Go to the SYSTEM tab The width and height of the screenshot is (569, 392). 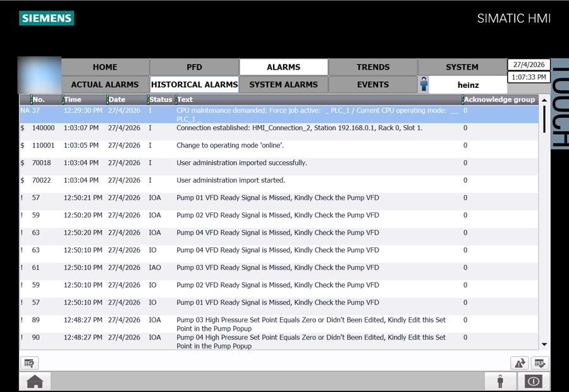(462, 67)
